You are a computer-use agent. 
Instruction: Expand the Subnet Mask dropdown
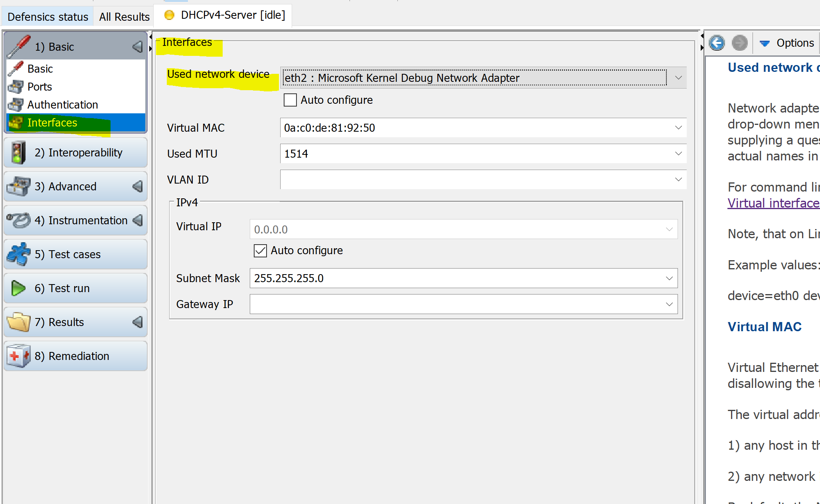pos(669,278)
